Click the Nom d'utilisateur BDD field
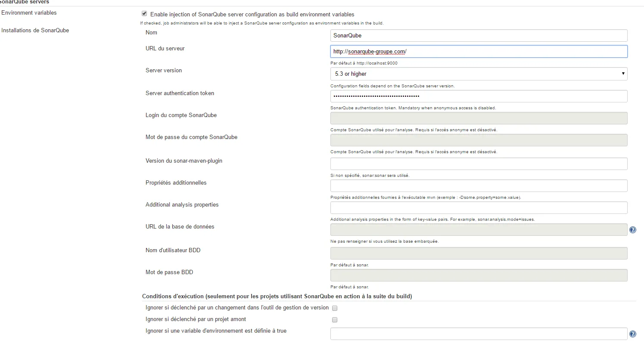 [x=478, y=253]
